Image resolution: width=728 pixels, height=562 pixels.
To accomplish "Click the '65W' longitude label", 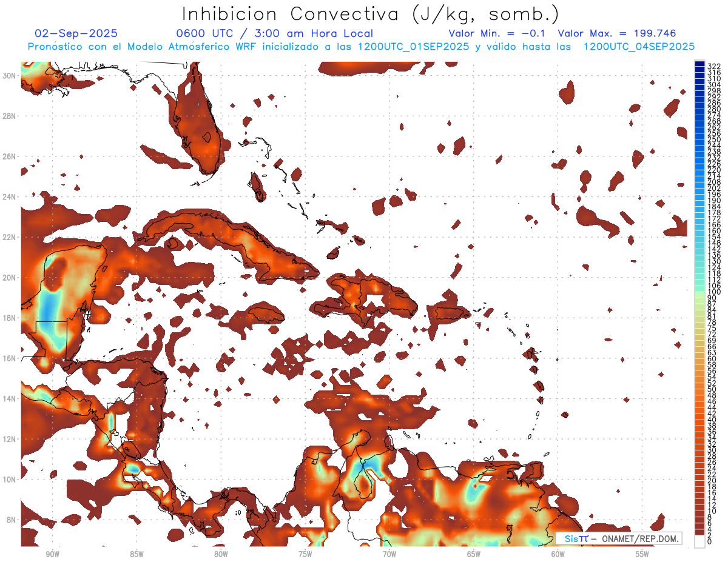I will point(474,554).
